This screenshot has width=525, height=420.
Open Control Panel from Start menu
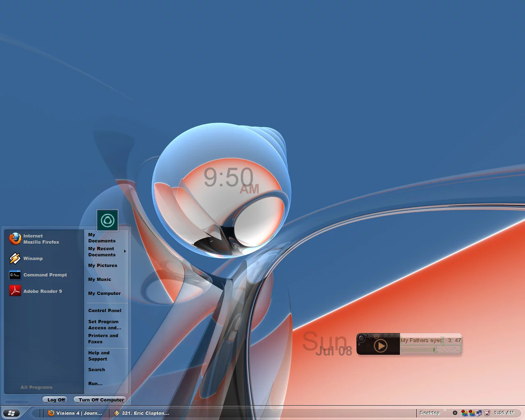[x=105, y=310]
